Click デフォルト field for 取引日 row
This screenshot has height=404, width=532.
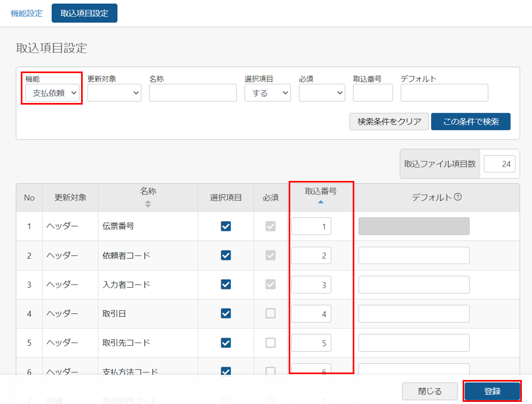point(414,314)
